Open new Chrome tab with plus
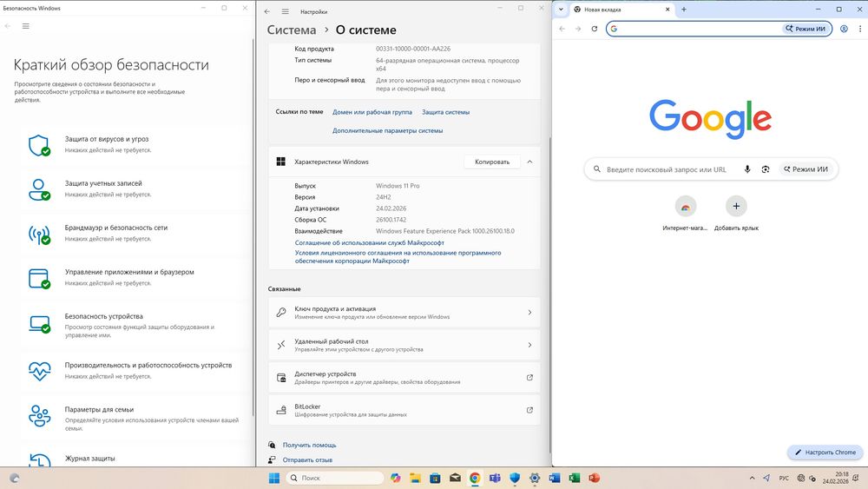The width and height of the screenshot is (868, 489). pyautogui.click(x=684, y=10)
